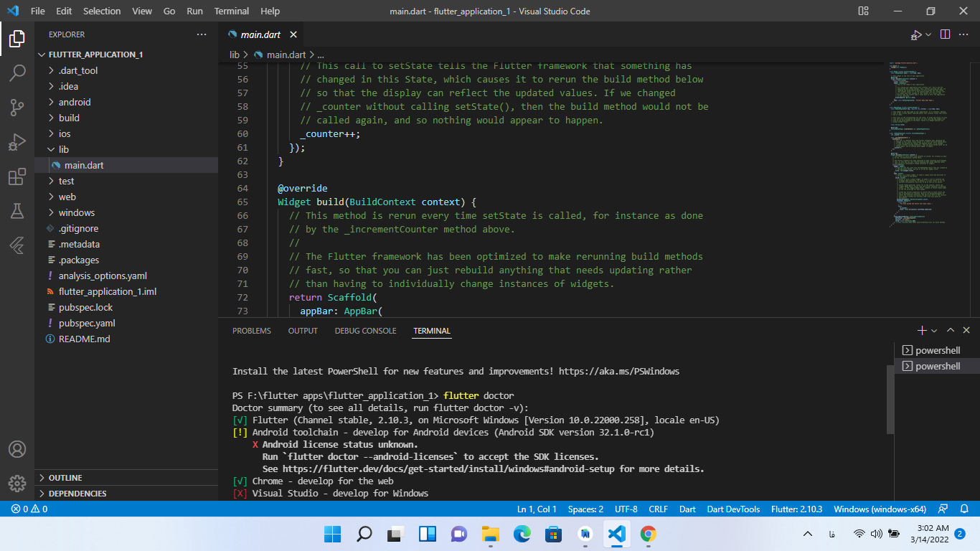The width and height of the screenshot is (980, 551).
Task: Click UTF-8 encoding in status bar
Action: coord(626,509)
